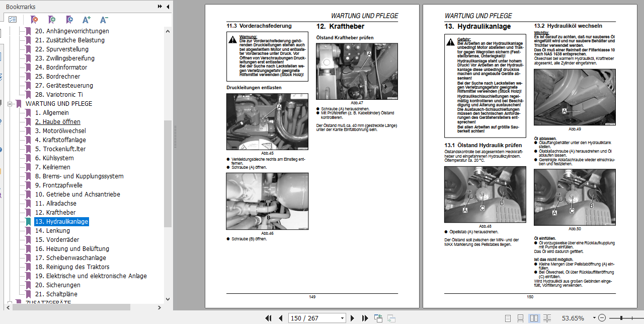Open bookmark 14. Lenkung
This screenshot has width=644, height=324.
tap(52, 231)
